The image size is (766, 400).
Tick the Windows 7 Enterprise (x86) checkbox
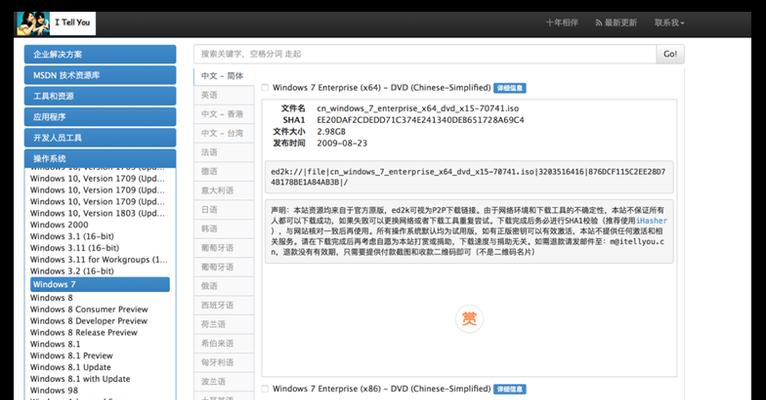265,389
